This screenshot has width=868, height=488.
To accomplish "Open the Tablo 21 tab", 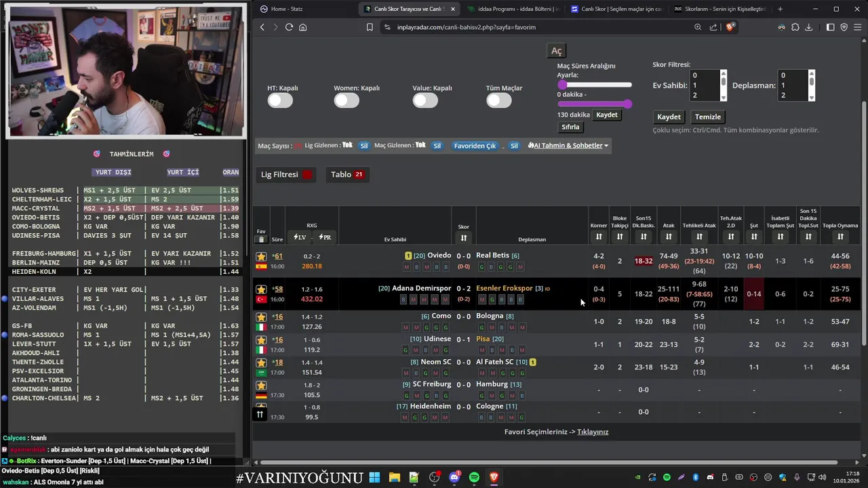I will coord(347,175).
